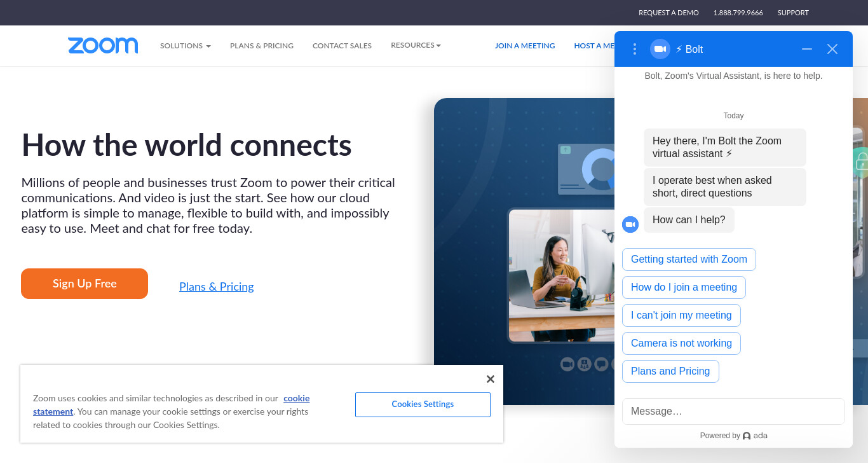Click the 'I operate best when asked' message
Screen dimensions: 868x463
[x=724, y=187]
